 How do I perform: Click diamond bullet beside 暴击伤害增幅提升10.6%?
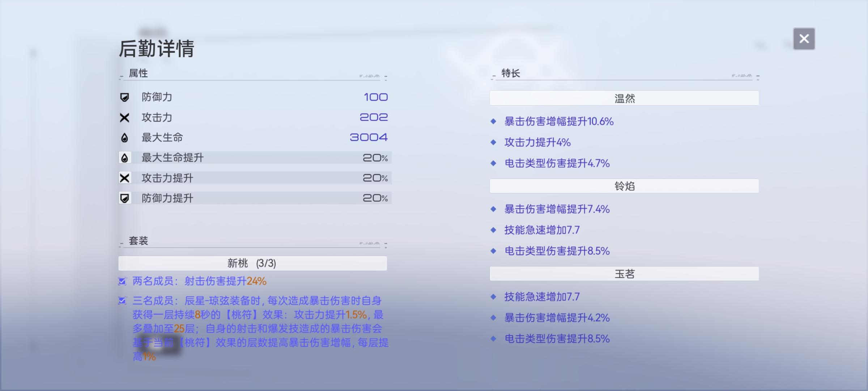tap(493, 122)
